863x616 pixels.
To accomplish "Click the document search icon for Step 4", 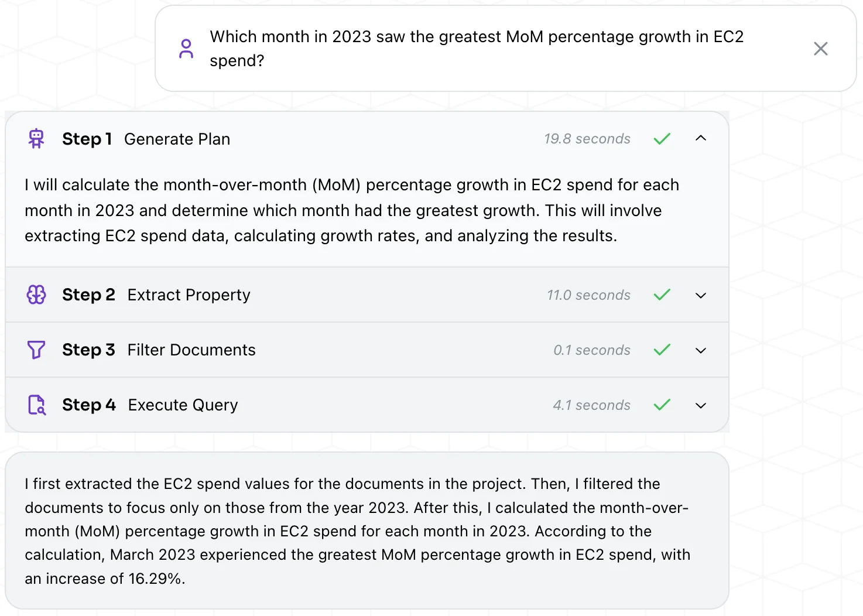I will click(x=37, y=405).
